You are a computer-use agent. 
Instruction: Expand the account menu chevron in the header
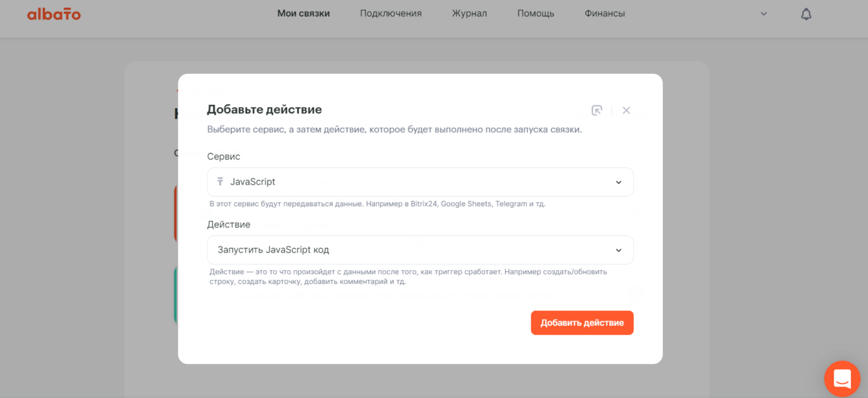[764, 14]
